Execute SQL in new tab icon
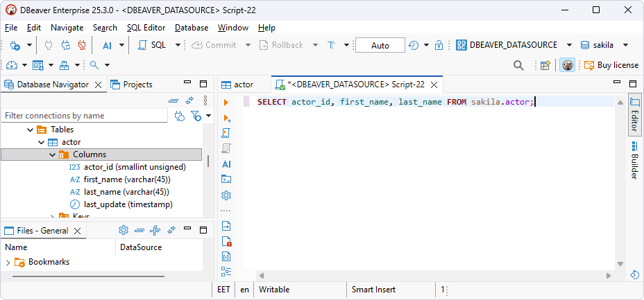644x300 pixels. 226,118
